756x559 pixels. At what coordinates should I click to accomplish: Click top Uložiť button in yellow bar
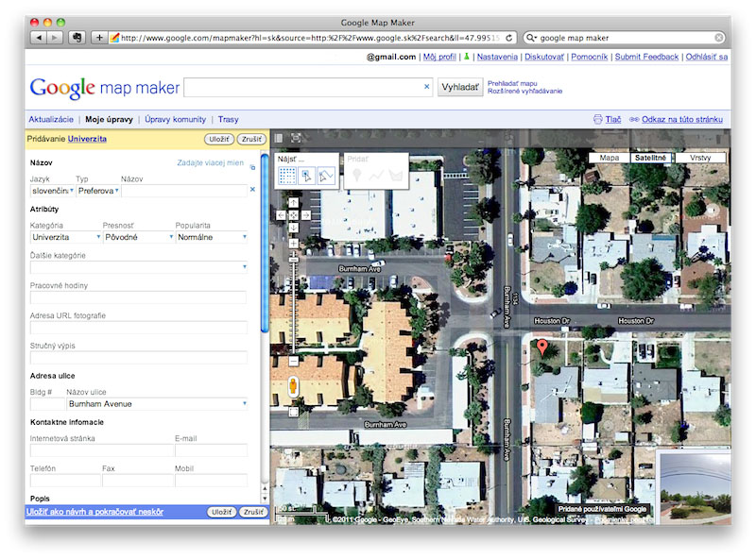(x=219, y=139)
